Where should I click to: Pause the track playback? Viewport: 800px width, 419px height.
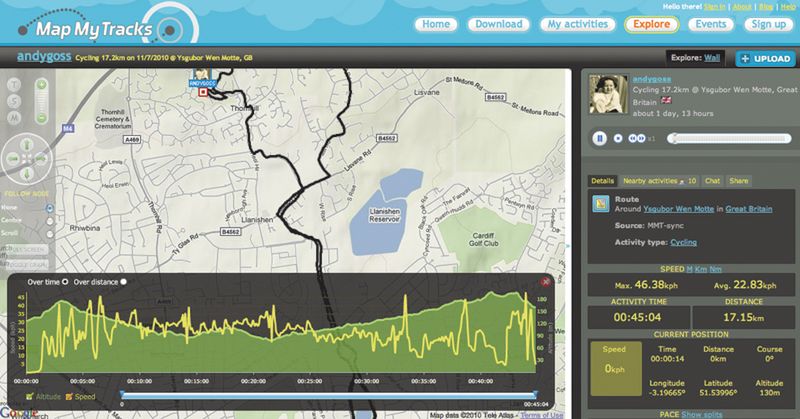(x=599, y=138)
